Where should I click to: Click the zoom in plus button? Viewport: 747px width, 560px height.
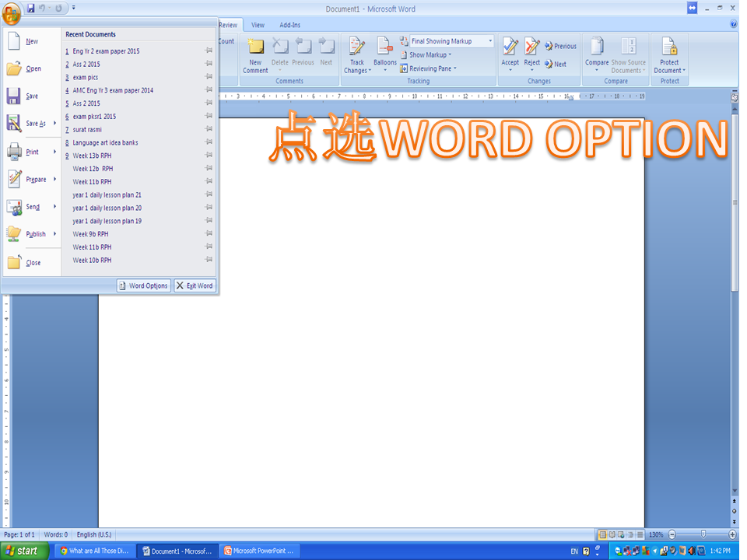click(733, 535)
